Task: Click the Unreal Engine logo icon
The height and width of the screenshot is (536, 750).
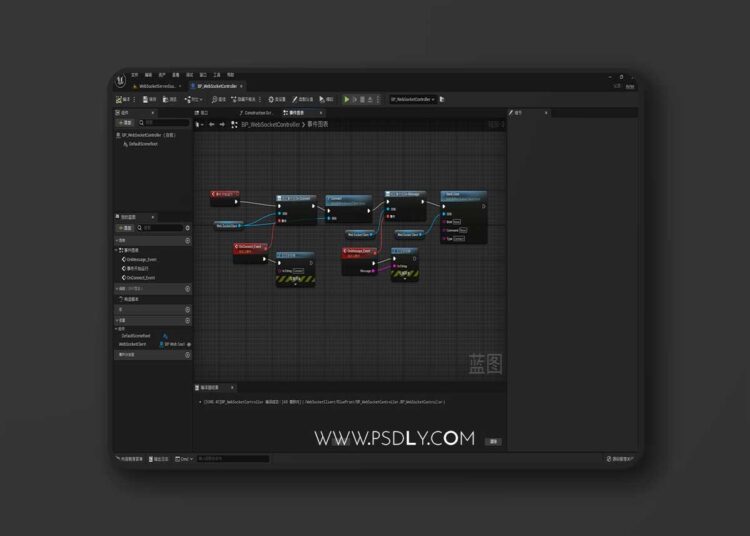Action: coord(121,81)
